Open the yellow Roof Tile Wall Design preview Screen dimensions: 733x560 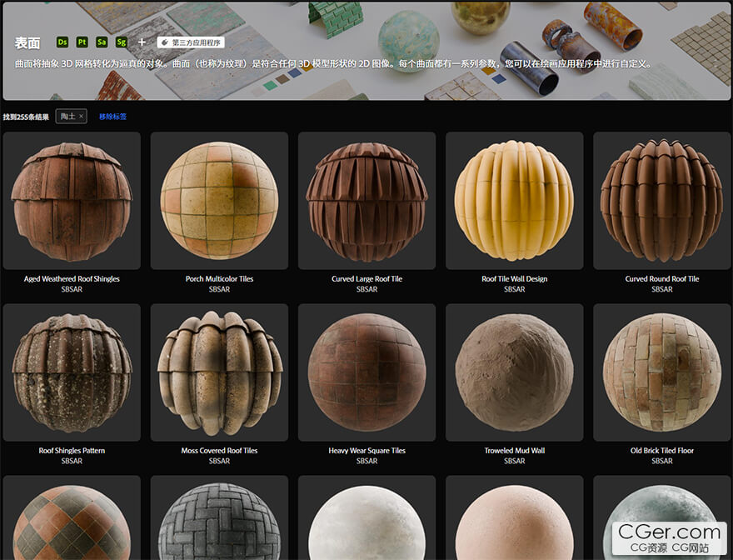[x=514, y=201]
